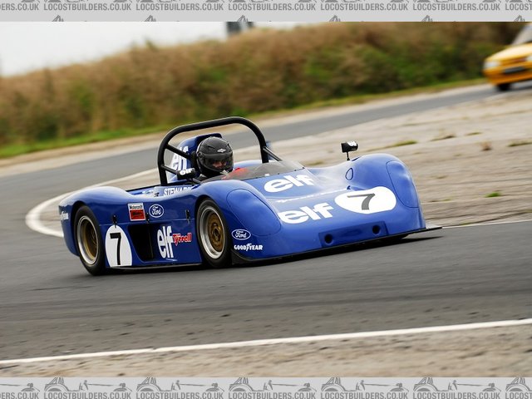This screenshot has width=532, height=399.
Task: Click the white track line in the foreground
Action: coord(266,341)
